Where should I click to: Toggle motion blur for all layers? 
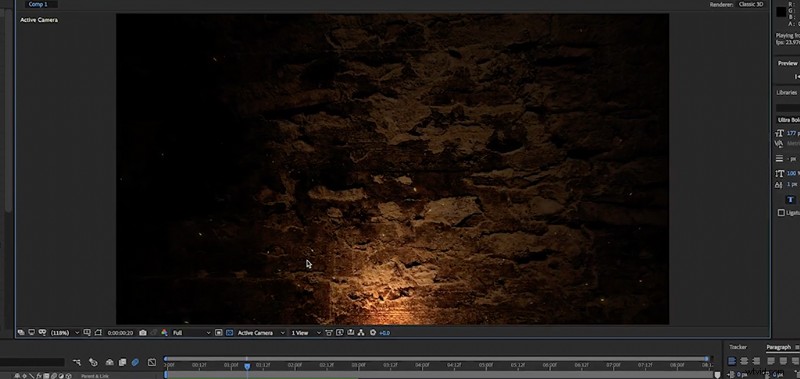tap(135, 362)
